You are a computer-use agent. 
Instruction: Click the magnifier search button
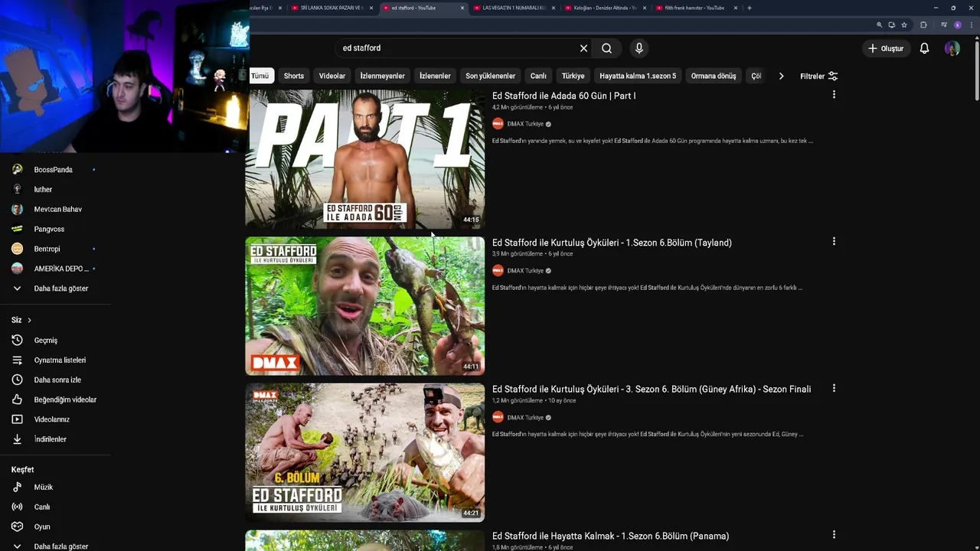click(606, 48)
